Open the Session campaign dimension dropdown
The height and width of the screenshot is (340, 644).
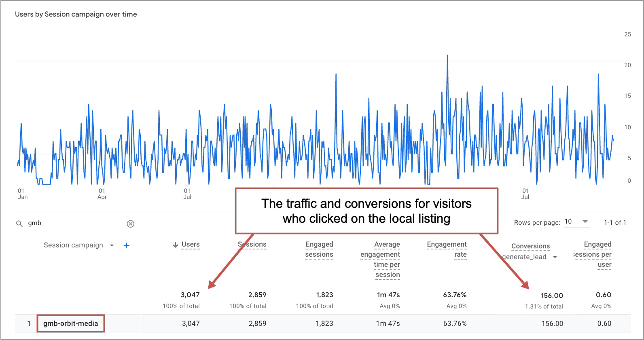112,245
